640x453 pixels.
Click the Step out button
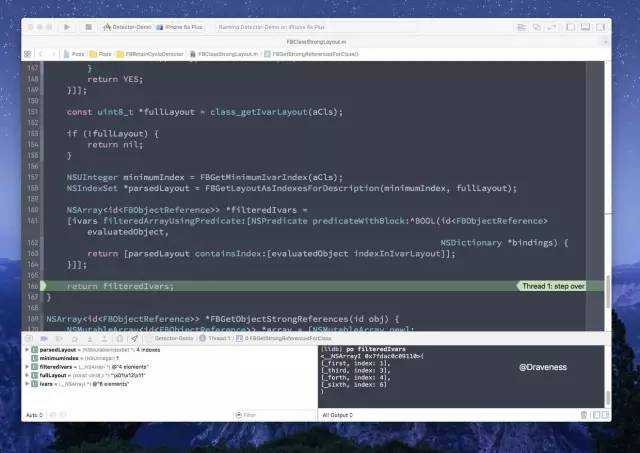click(x=104, y=338)
